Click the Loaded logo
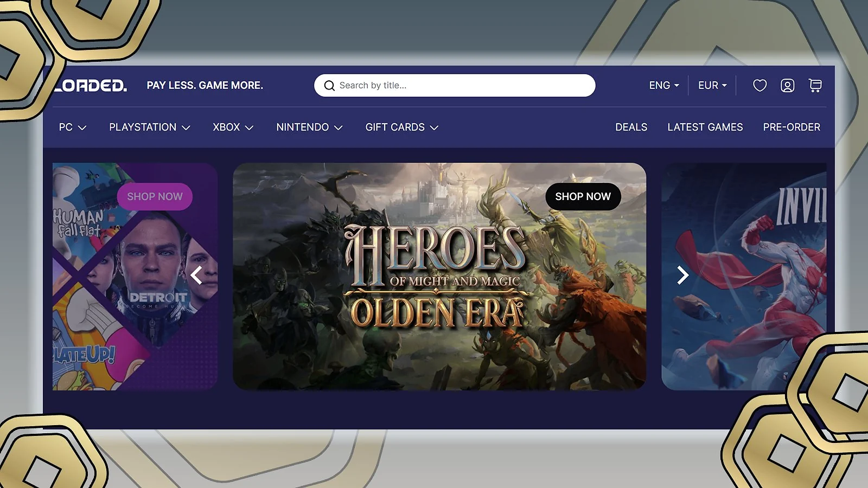 click(91, 86)
